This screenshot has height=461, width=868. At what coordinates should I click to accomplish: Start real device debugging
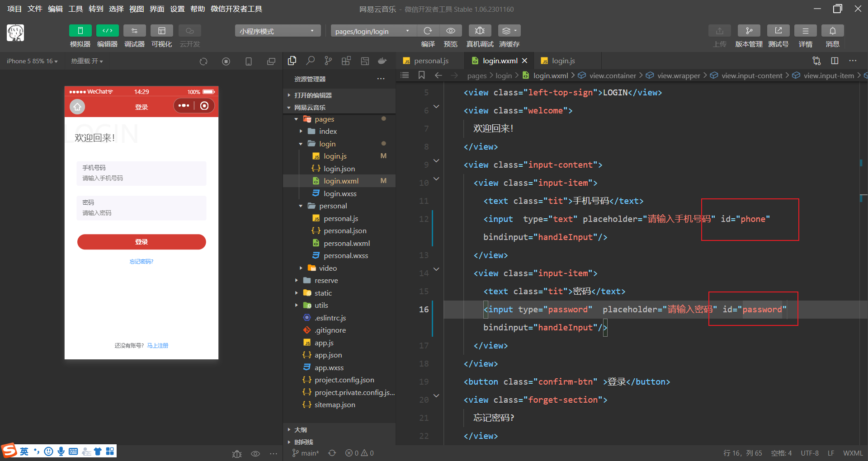click(x=480, y=30)
